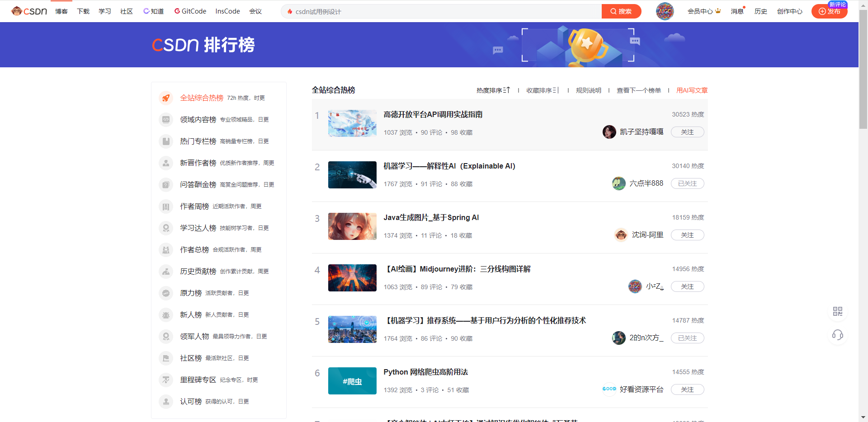Follow author 小z
Screen dimensions: 868x422
click(x=687, y=286)
